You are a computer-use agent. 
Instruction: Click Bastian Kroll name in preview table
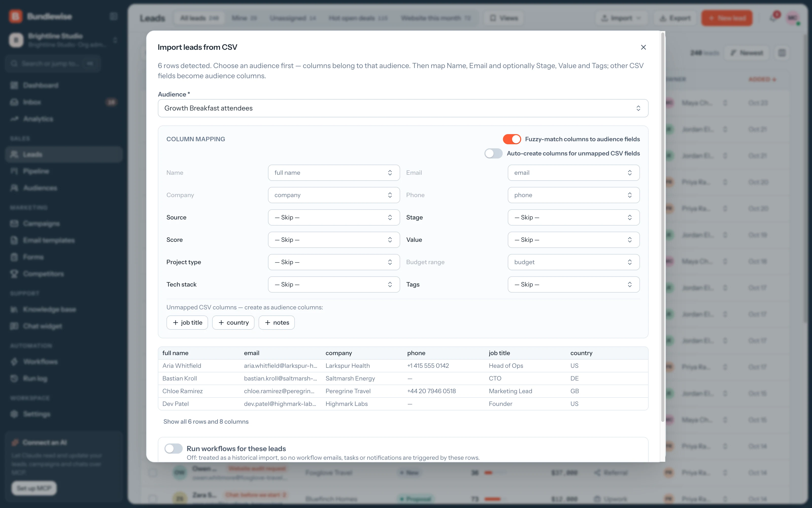point(179,379)
